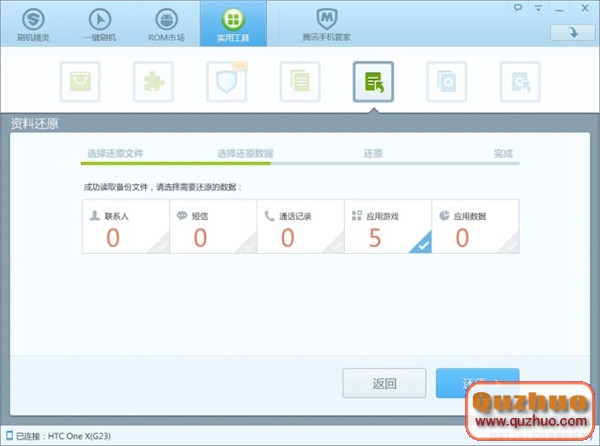The image size is (600, 446).
Task: Open the puzzle piece plugin tool
Action: 153,82
